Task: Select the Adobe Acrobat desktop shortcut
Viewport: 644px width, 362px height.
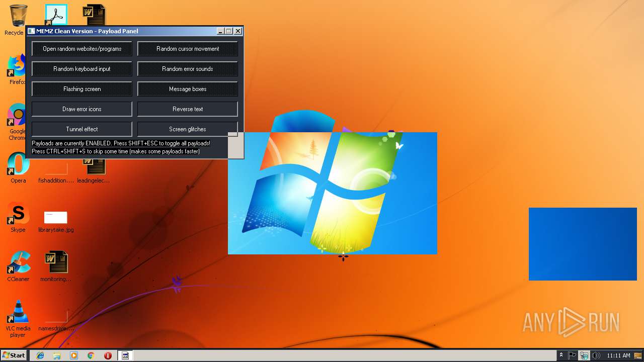Action: coord(56,15)
